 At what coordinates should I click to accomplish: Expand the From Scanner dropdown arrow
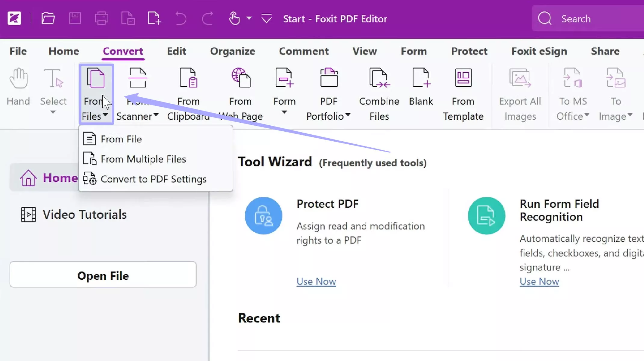[x=156, y=115]
